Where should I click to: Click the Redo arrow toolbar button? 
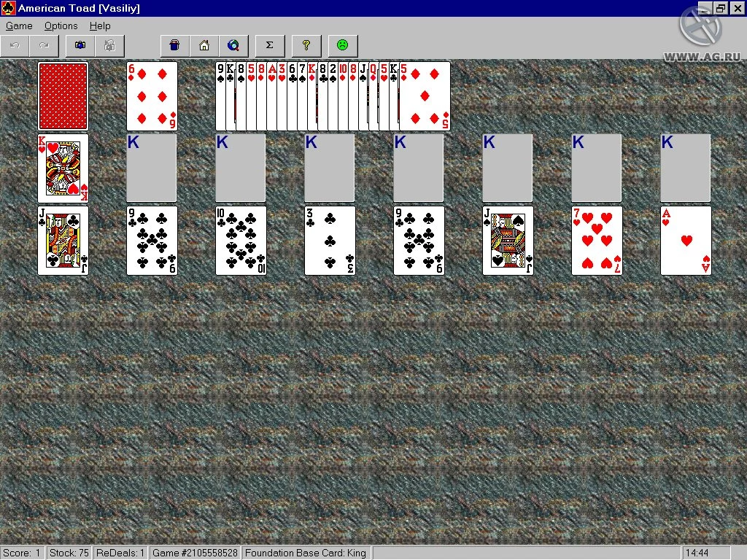pyautogui.click(x=44, y=46)
